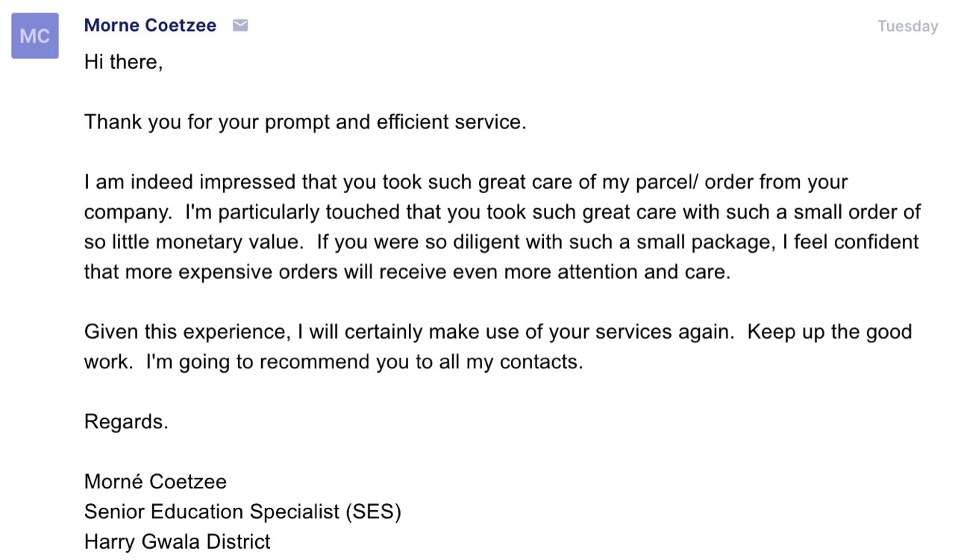The height and width of the screenshot is (560, 955).
Task: Click the 'Thank you for your prompt' sentence
Action: tap(305, 122)
